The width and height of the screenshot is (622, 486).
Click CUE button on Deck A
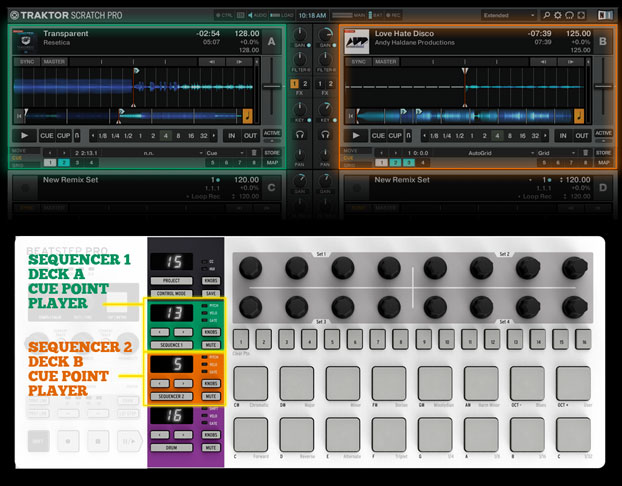(46, 136)
